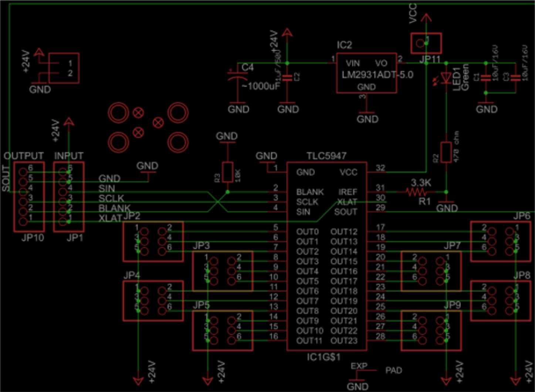Click the +24V supply arrow above C2

tap(287, 33)
